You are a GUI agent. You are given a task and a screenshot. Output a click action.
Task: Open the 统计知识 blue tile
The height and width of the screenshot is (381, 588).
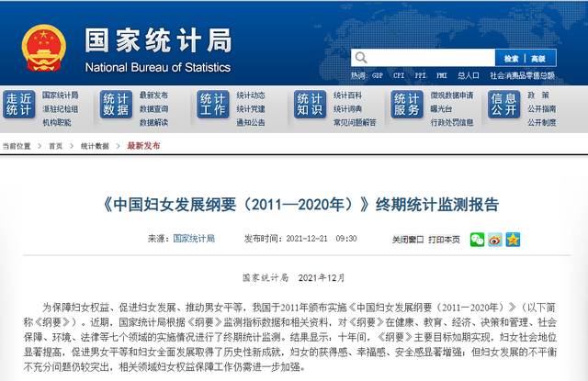point(310,104)
